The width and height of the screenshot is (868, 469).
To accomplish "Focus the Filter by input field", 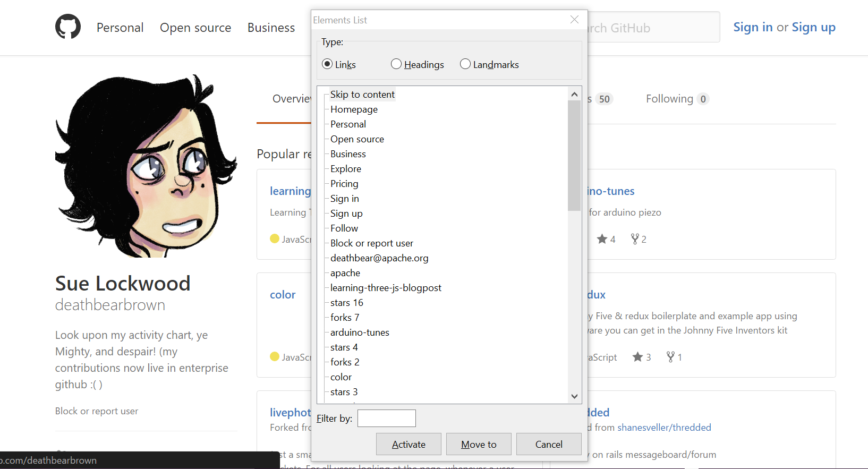I will 387,418.
